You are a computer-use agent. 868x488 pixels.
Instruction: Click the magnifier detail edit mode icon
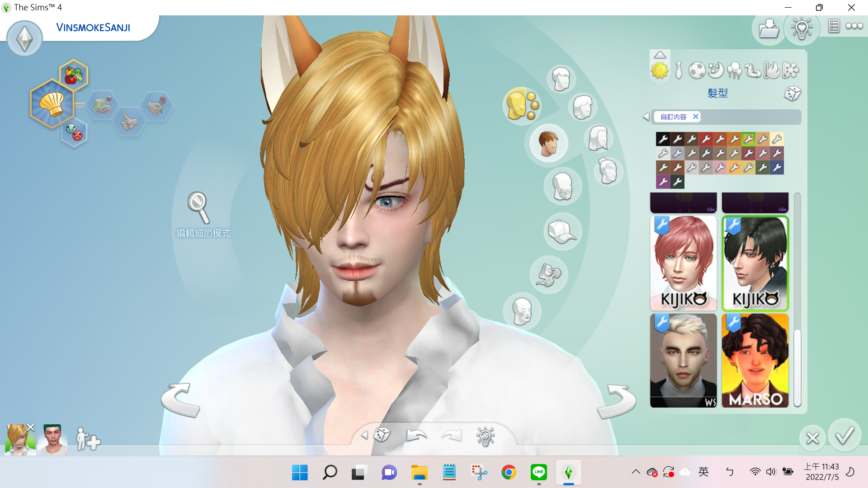199,207
